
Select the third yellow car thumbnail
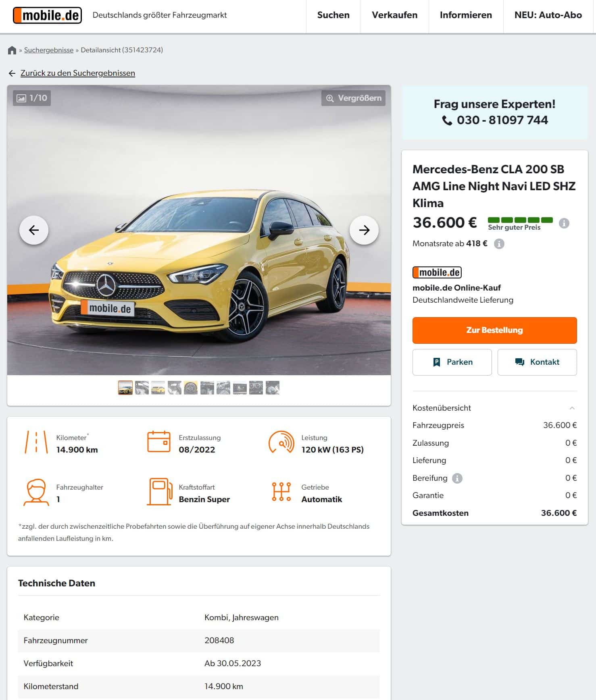click(158, 388)
